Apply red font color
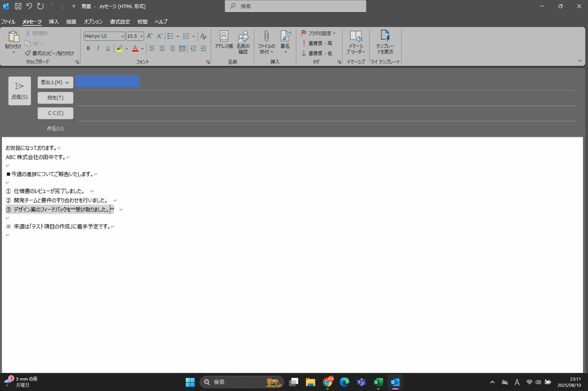 coord(135,48)
